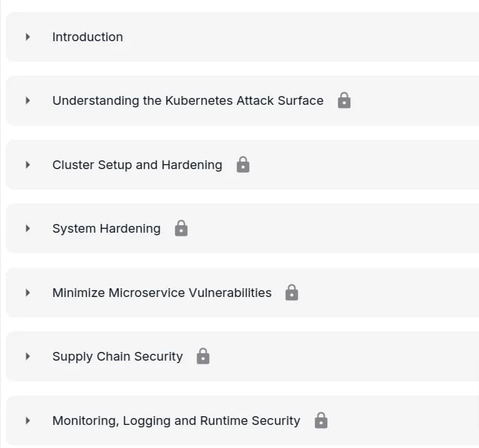Select the Understanding the Kubernetes Attack Surface title
Image resolution: width=479 pixels, height=448 pixels.
188,100
